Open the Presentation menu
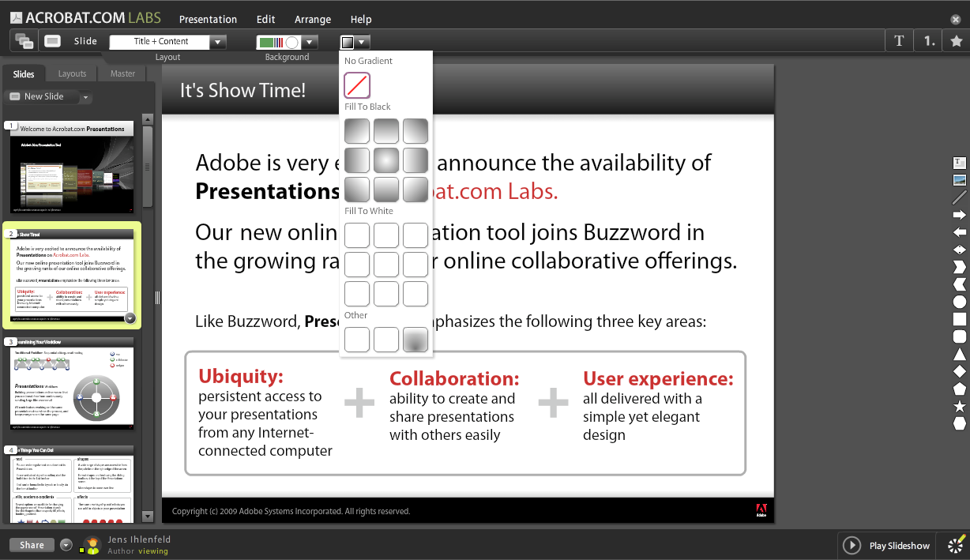 (x=208, y=19)
